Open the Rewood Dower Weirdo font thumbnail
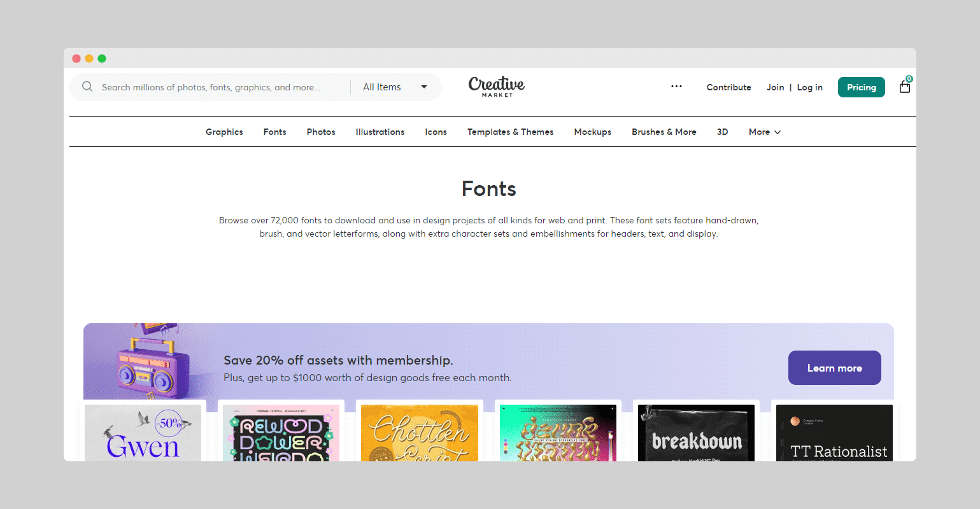This screenshot has height=509, width=980. (281, 433)
